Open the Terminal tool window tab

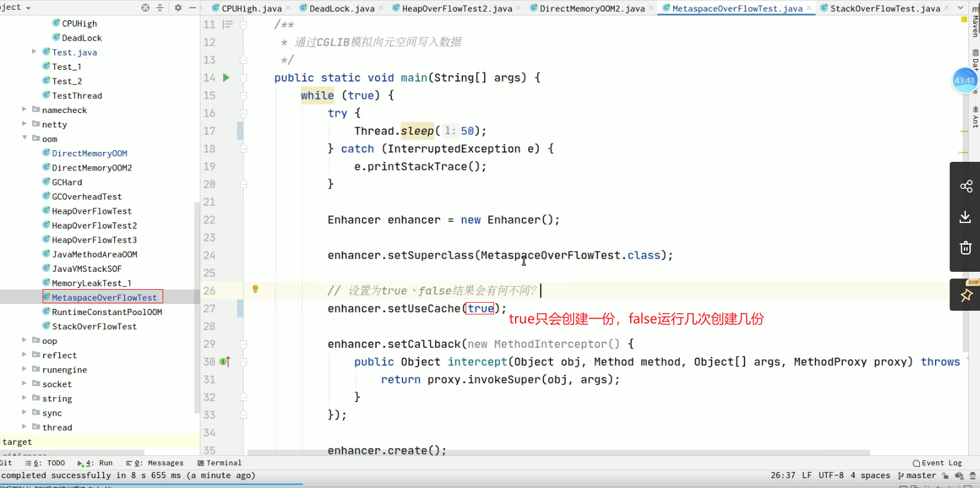(219, 463)
